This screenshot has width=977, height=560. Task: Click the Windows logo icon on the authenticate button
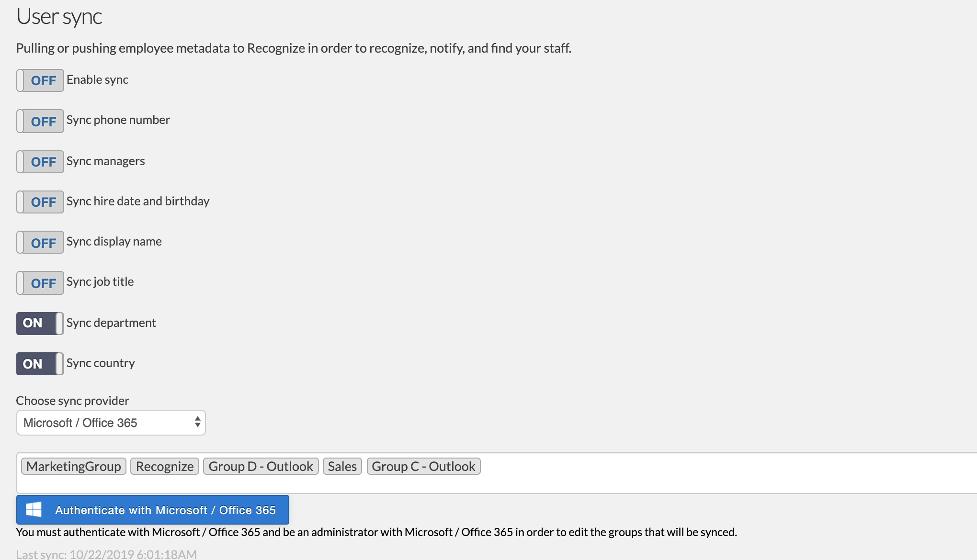[34, 509]
